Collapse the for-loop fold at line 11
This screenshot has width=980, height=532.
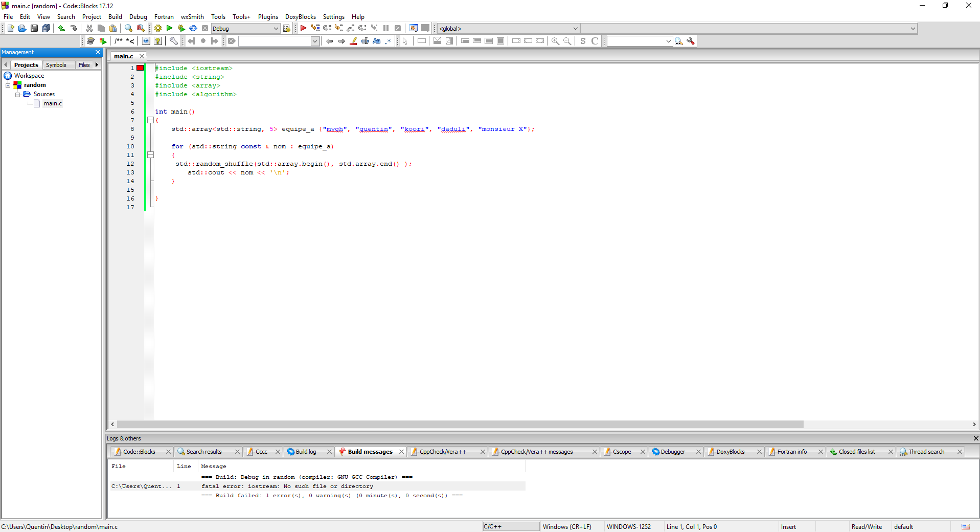(151, 154)
